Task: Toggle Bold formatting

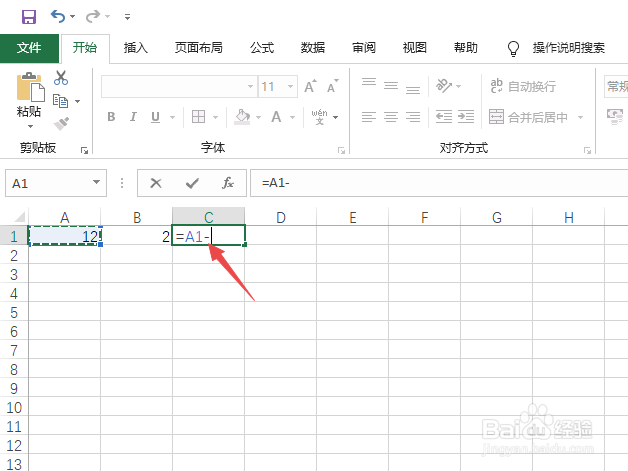Action: [x=111, y=117]
